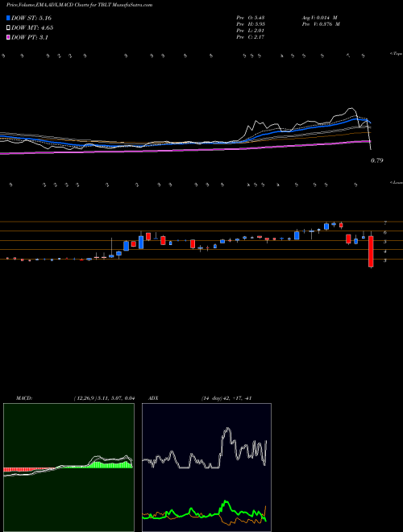Click the ADX label above the indicator
The image size is (403, 532).
tap(154, 398)
